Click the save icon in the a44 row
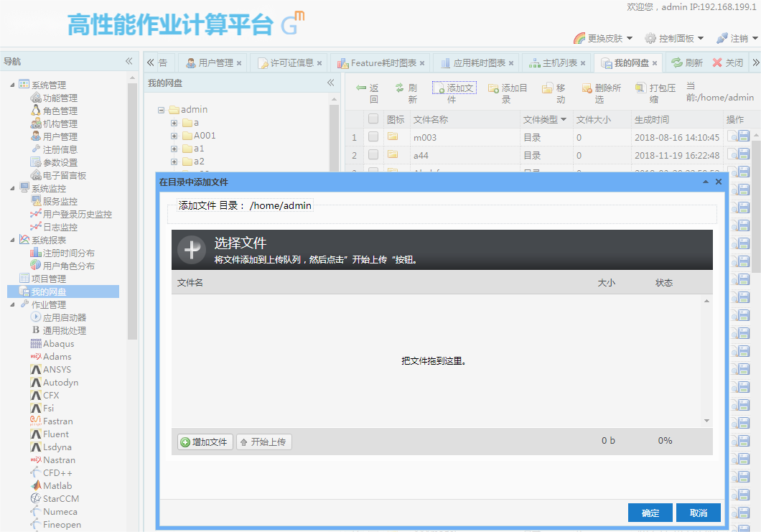Screen dimensions: 761x532 coord(744,154)
